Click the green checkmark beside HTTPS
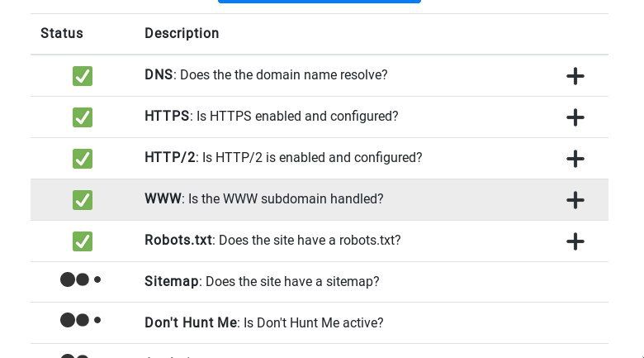644x358 pixels. pyautogui.click(x=82, y=117)
